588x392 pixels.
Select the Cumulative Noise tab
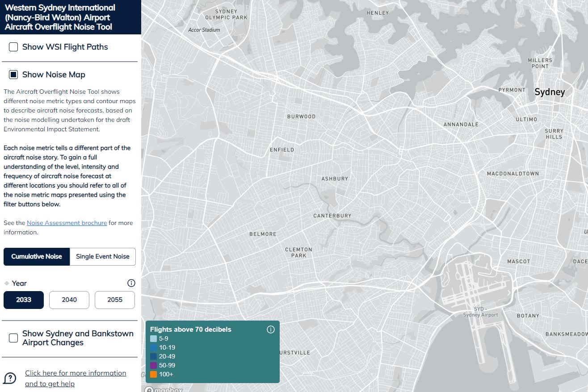pos(37,256)
